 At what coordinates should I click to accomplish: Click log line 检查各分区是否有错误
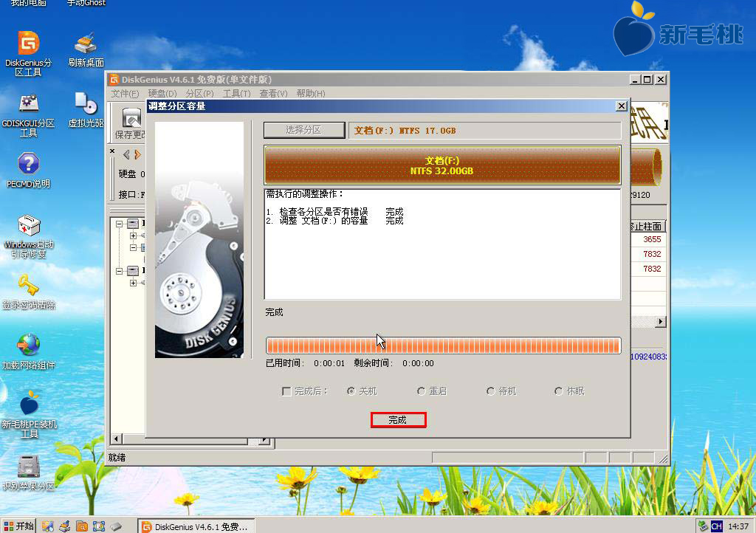[x=323, y=212]
